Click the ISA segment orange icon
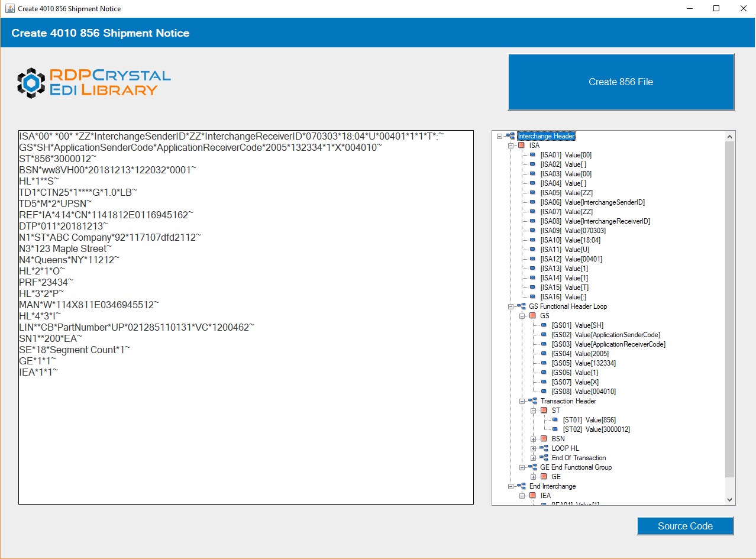 pos(521,146)
